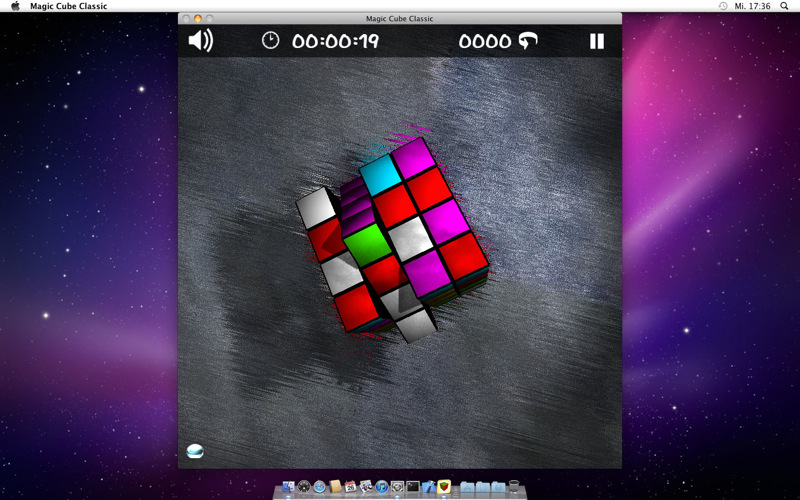Viewport: 800px width, 500px height.
Task: Open Time Machine status in menu bar
Action: click(x=722, y=6)
